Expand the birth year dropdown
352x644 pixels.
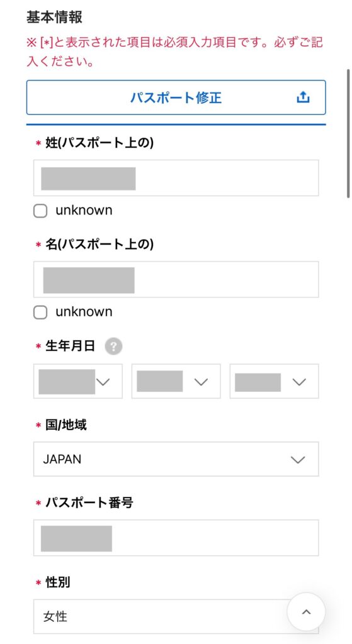77,381
